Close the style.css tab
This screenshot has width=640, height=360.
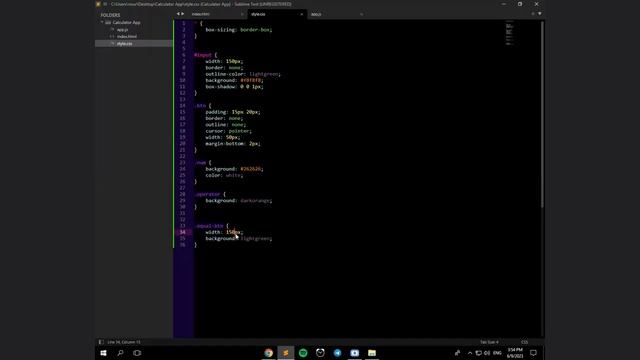coord(302,14)
